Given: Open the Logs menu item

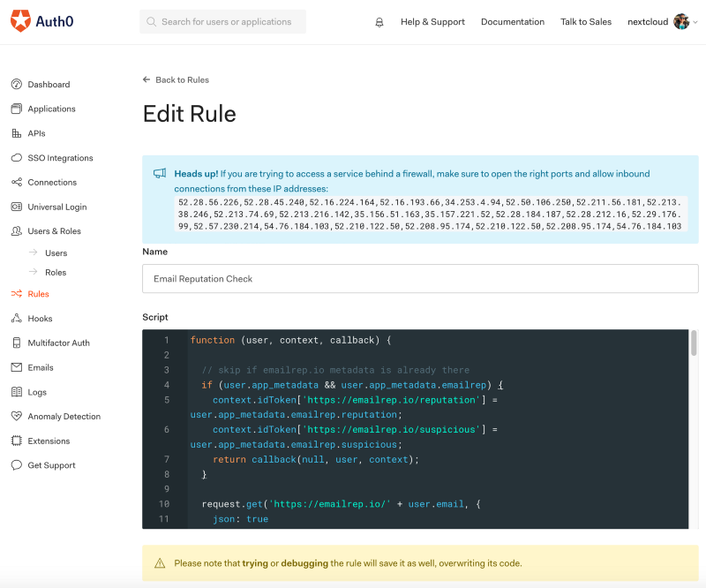Looking at the screenshot, I should [37, 392].
